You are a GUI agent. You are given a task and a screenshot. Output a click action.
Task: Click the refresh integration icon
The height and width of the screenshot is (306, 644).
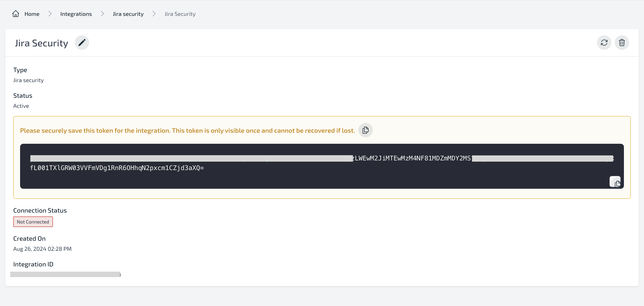604,43
